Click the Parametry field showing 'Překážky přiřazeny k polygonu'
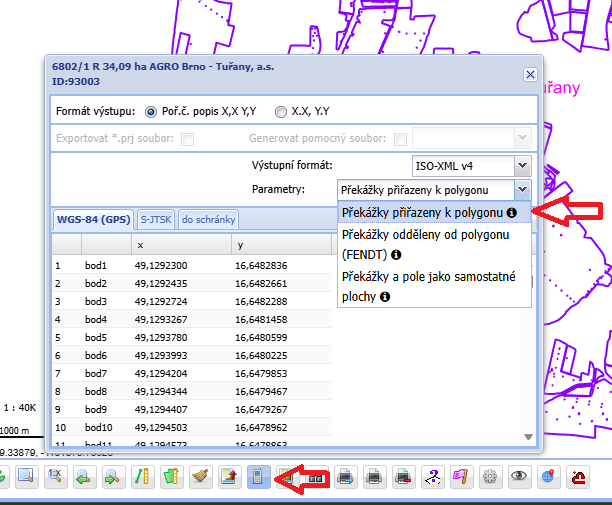 point(426,190)
